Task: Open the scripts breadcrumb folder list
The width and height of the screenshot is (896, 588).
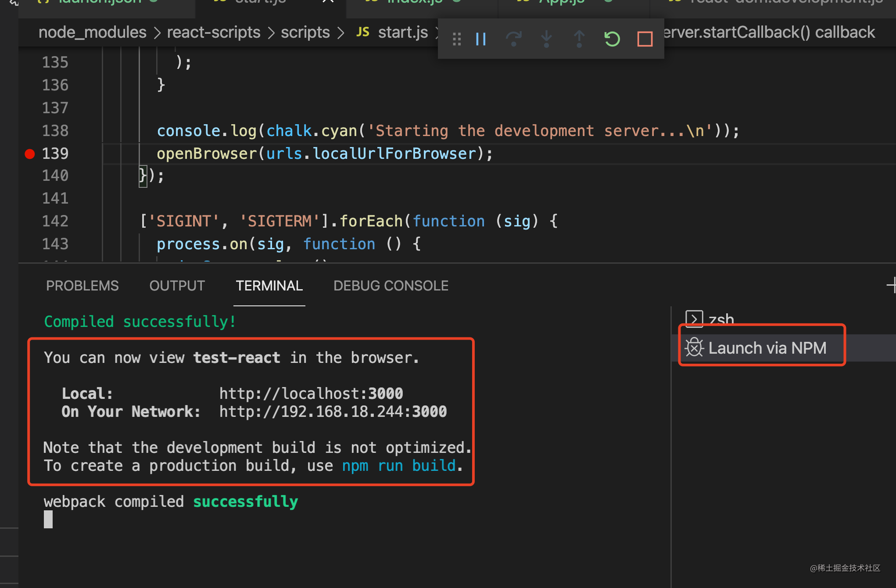Action: coord(305,32)
